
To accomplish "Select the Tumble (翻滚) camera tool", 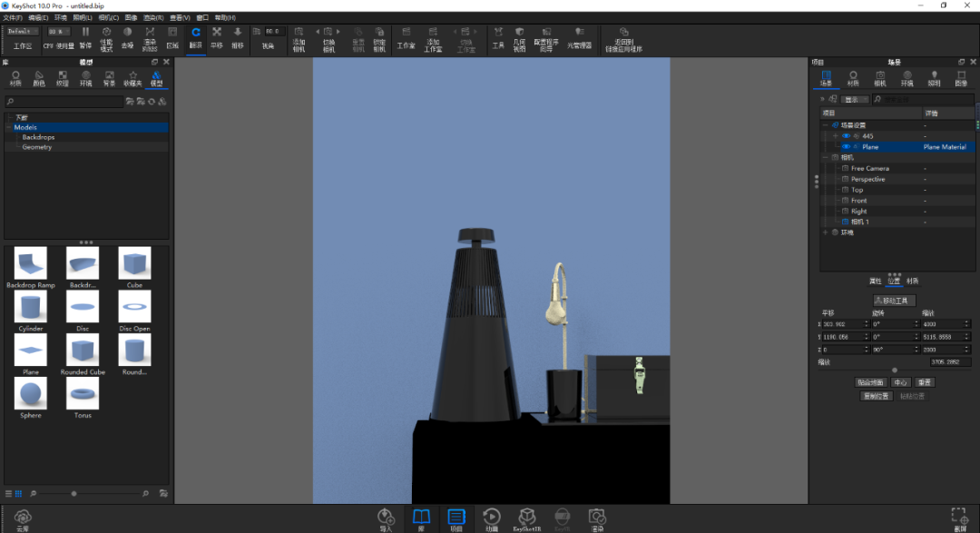I will (196, 37).
